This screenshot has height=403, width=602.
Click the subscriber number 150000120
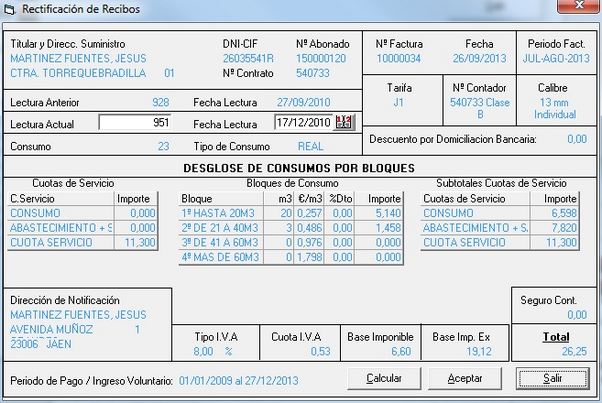tap(321, 58)
